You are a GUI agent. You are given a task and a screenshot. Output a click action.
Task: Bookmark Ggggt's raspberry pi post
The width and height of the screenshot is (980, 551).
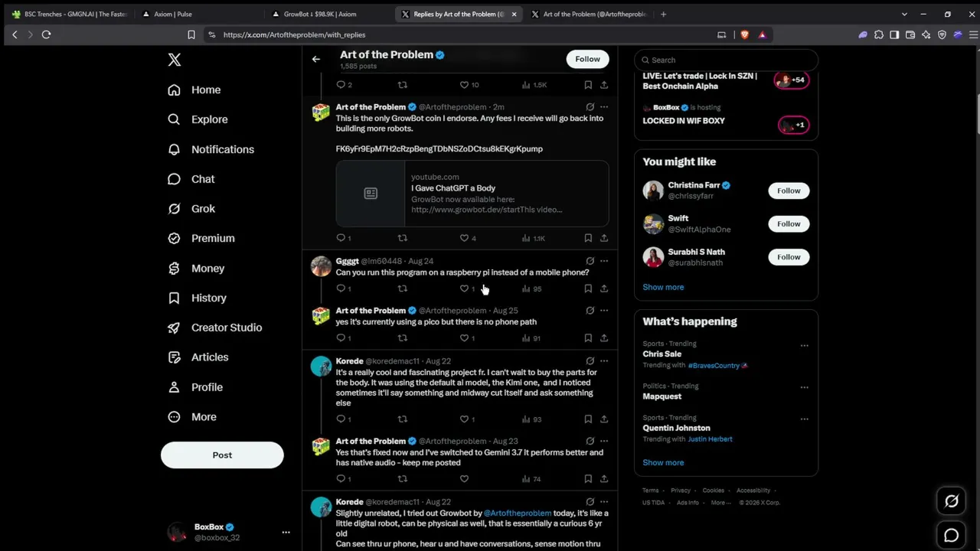(x=588, y=289)
